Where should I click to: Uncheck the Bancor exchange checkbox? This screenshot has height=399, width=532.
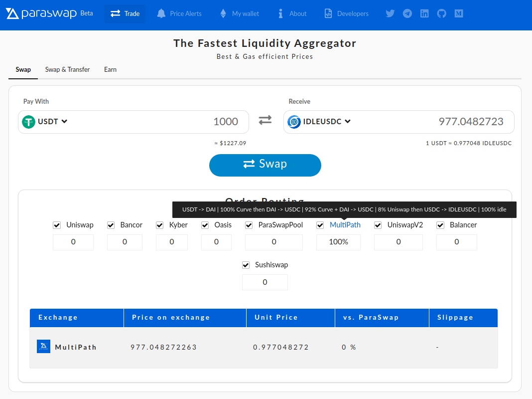tap(111, 225)
